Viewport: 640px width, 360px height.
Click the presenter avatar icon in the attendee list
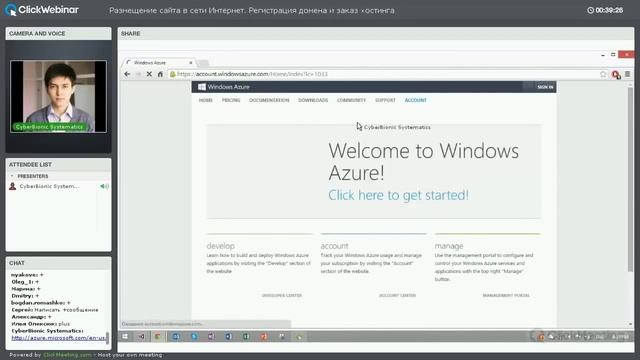(x=13, y=186)
